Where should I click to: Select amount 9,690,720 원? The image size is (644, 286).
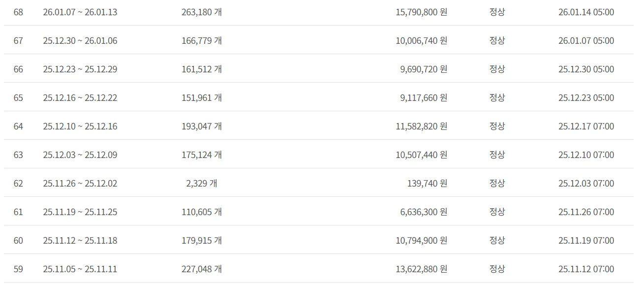(424, 69)
